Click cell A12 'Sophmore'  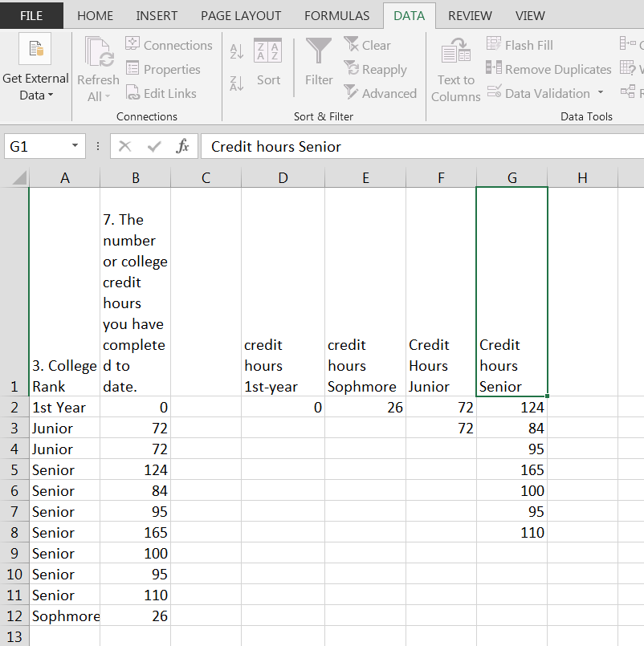[x=65, y=616]
